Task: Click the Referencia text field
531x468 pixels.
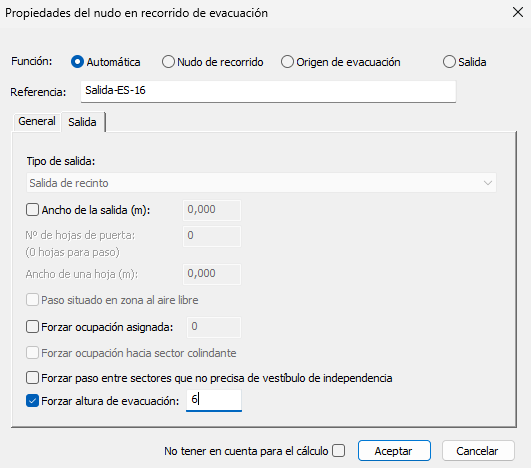Action: pyautogui.click(x=268, y=91)
